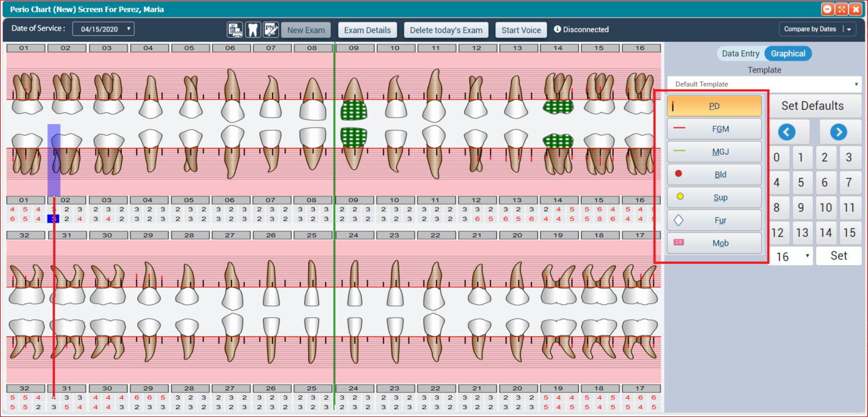
Task: Click the Set button beside 16
Action: click(838, 256)
